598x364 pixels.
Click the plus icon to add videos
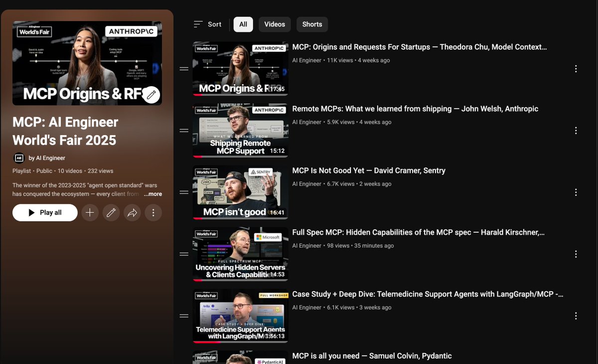point(90,213)
